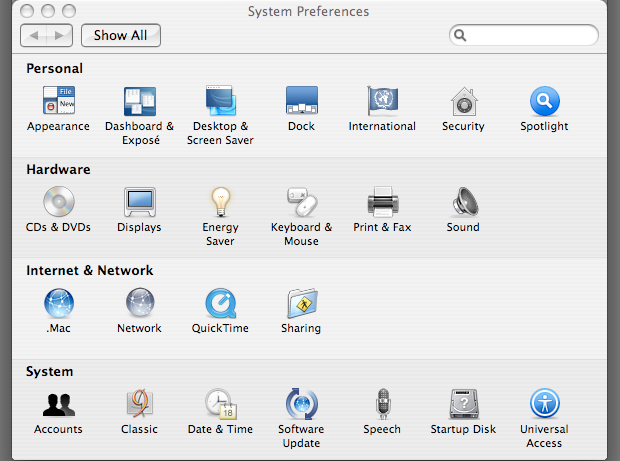The width and height of the screenshot is (620, 461).
Task: Open the Classic preferences
Action: pos(140,404)
